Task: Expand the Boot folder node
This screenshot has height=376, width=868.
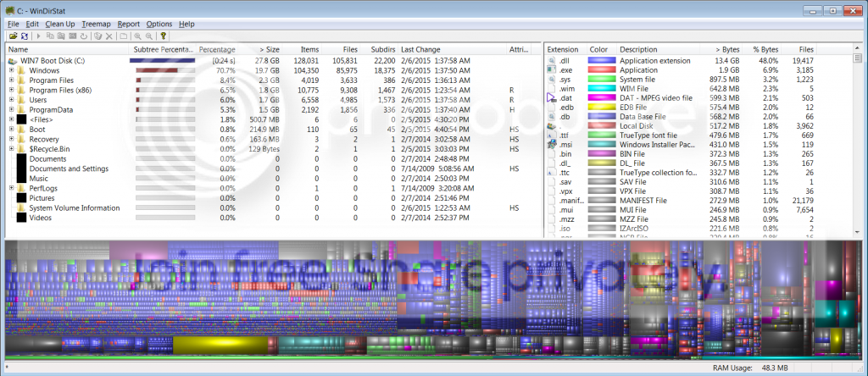Action: 11,130
